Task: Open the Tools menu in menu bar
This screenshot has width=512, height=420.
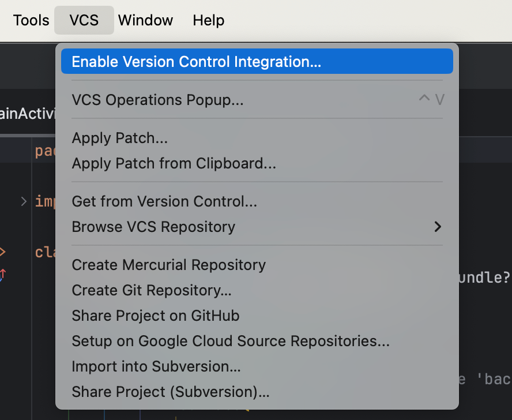Action: (x=31, y=20)
